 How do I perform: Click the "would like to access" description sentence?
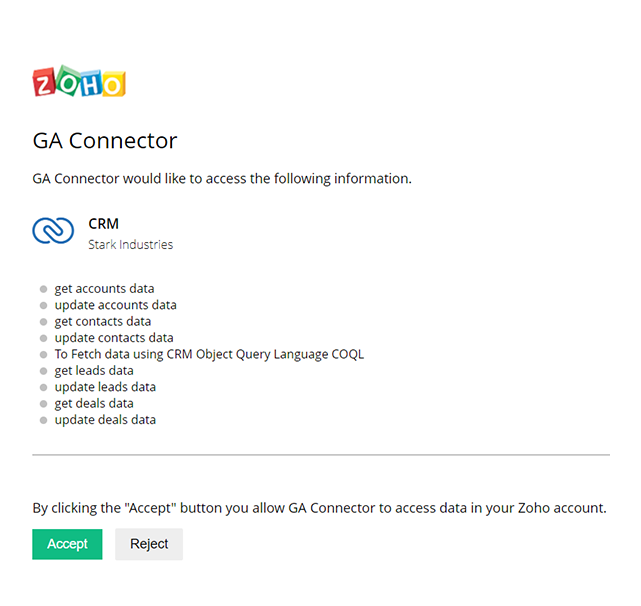tap(222, 179)
